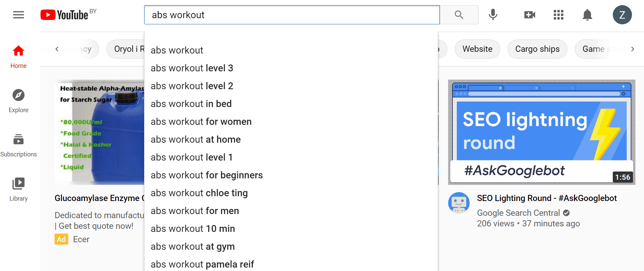Select suggestion 'abs workout for men'

(x=291, y=211)
